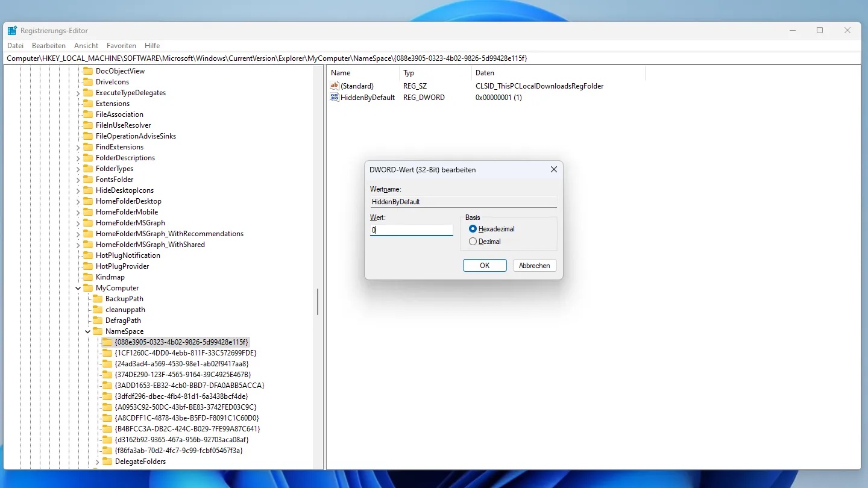Collapse the MyComputer tree node
The image size is (868, 488).
point(78,288)
